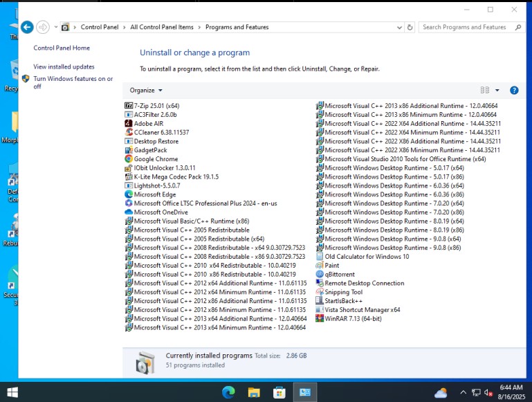532x402 pixels.
Task: Click All Control Panel Items breadcrumb
Action: coord(162,27)
